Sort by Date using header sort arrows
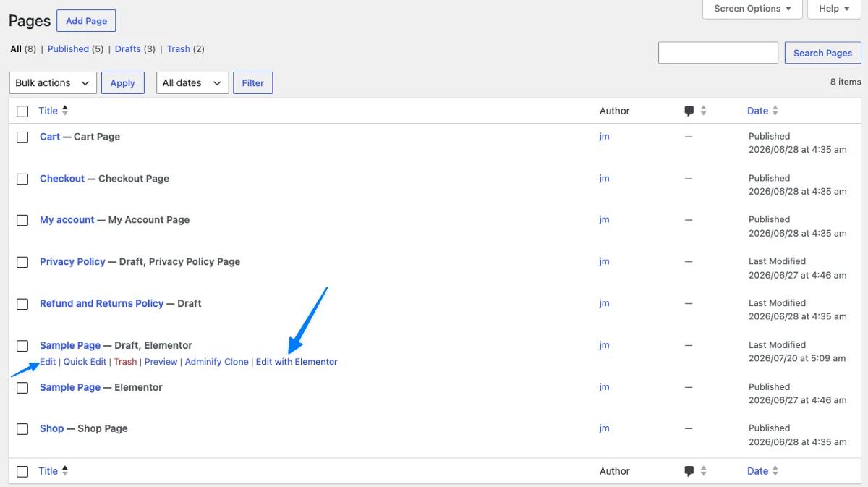The image size is (868, 487). (x=775, y=111)
